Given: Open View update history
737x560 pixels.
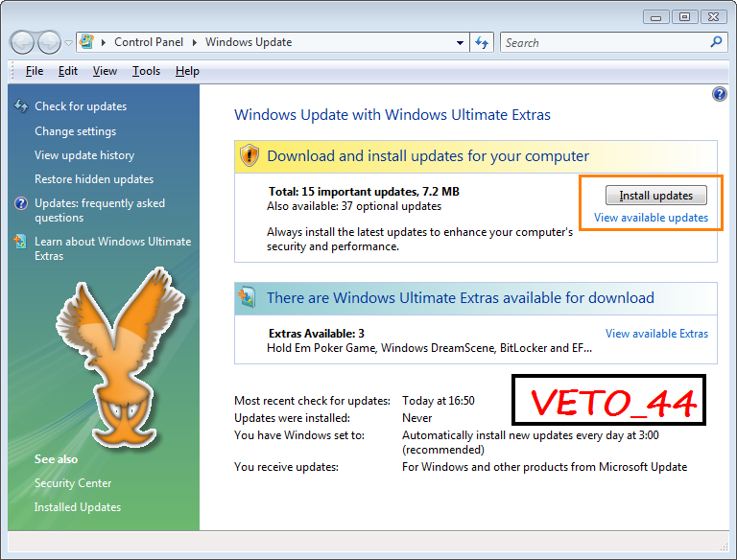Looking at the screenshot, I should (x=84, y=155).
